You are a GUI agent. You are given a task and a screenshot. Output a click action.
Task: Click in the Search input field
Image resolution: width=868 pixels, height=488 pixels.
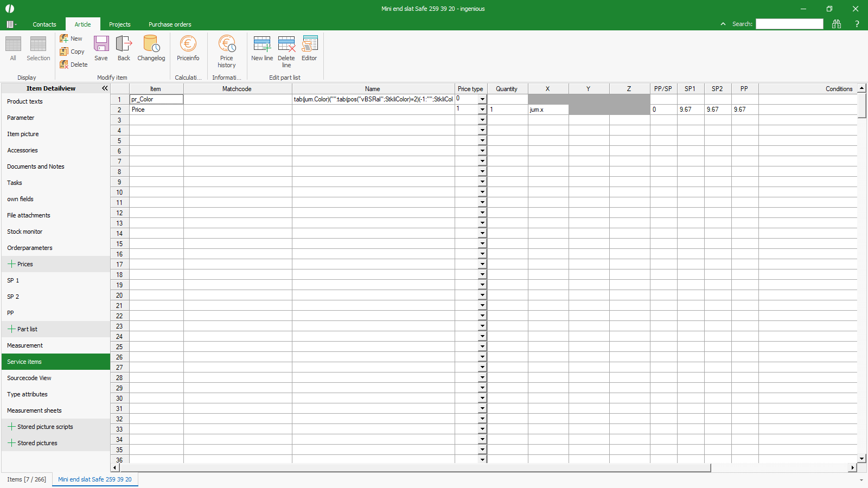789,24
